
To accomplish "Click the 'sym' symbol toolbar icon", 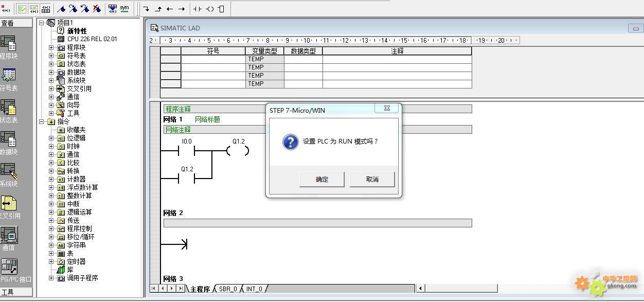I will click(x=124, y=9).
